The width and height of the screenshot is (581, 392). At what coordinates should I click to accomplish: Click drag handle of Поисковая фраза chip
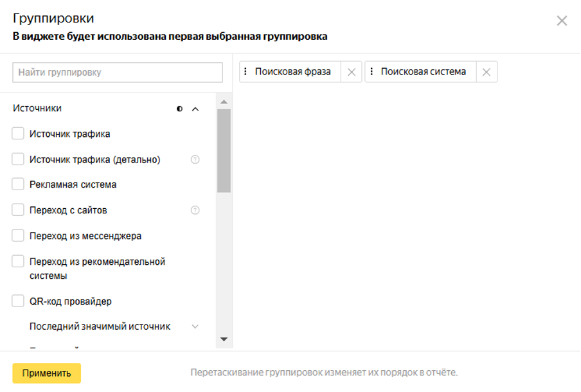tap(246, 72)
